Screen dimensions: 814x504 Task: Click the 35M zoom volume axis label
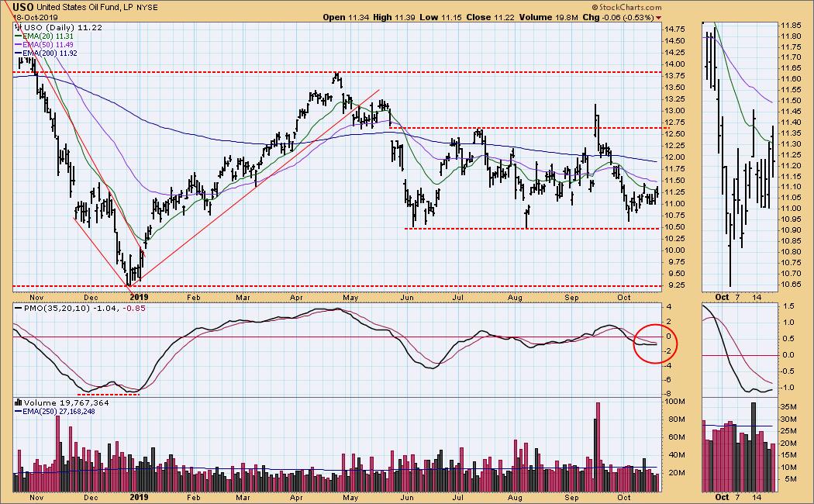pyautogui.click(x=789, y=406)
